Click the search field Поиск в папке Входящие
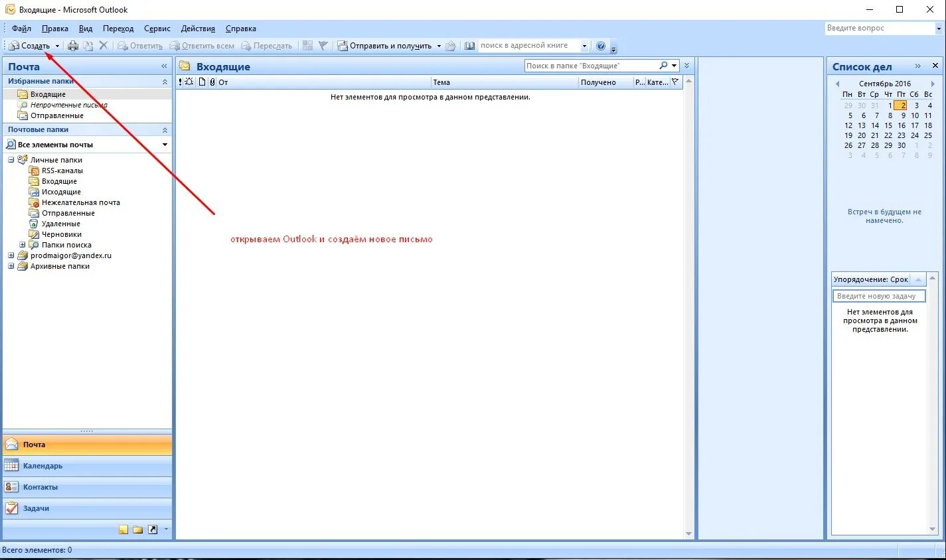The height and width of the screenshot is (560, 946). click(591, 66)
